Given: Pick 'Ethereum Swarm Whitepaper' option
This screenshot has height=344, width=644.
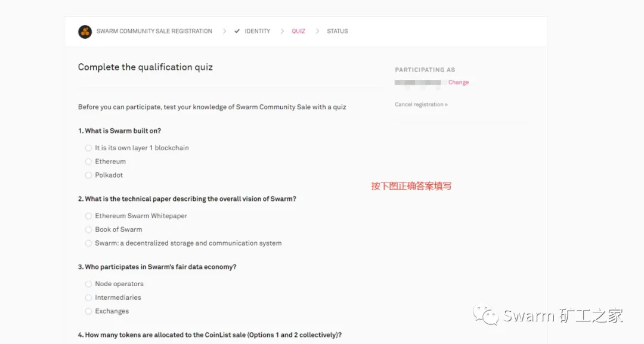Looking at the screenshot, I should pos(88,216).
